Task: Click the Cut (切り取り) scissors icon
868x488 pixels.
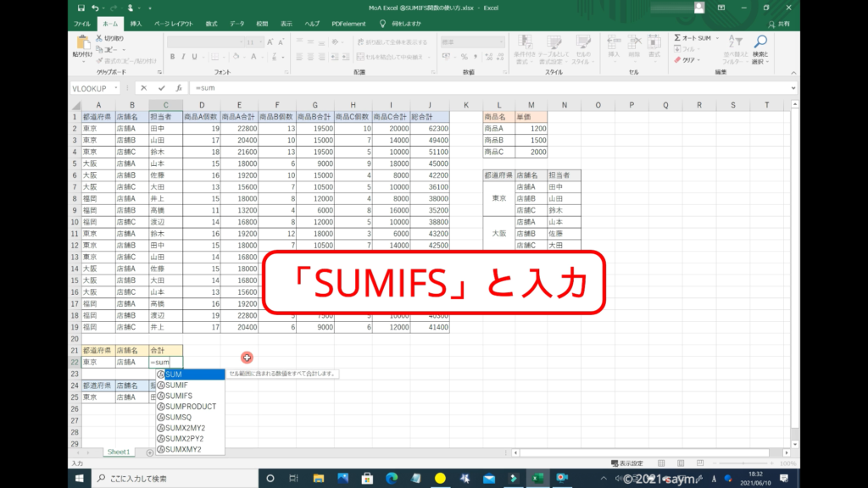Action: click(99, 38)
